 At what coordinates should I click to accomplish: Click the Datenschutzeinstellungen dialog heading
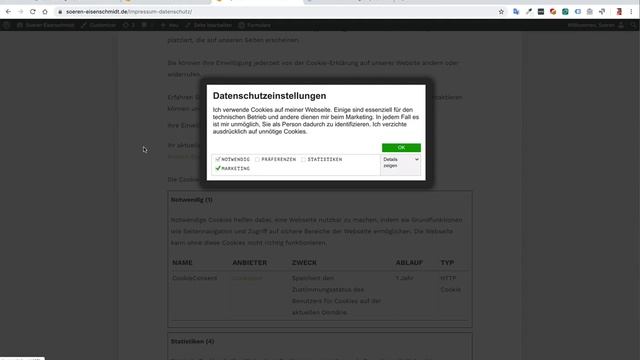269,96
